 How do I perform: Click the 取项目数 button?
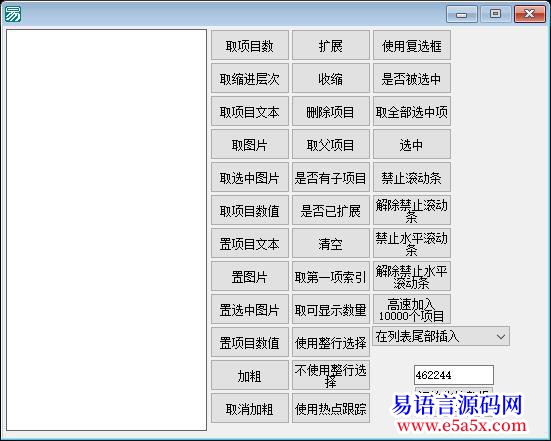coord(249,45)
